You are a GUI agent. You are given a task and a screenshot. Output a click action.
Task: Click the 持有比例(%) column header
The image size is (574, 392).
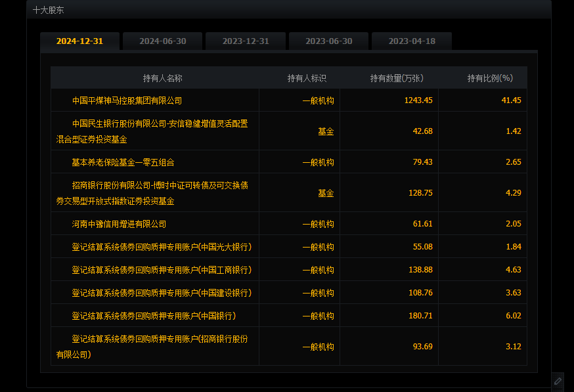pos(490,78)
